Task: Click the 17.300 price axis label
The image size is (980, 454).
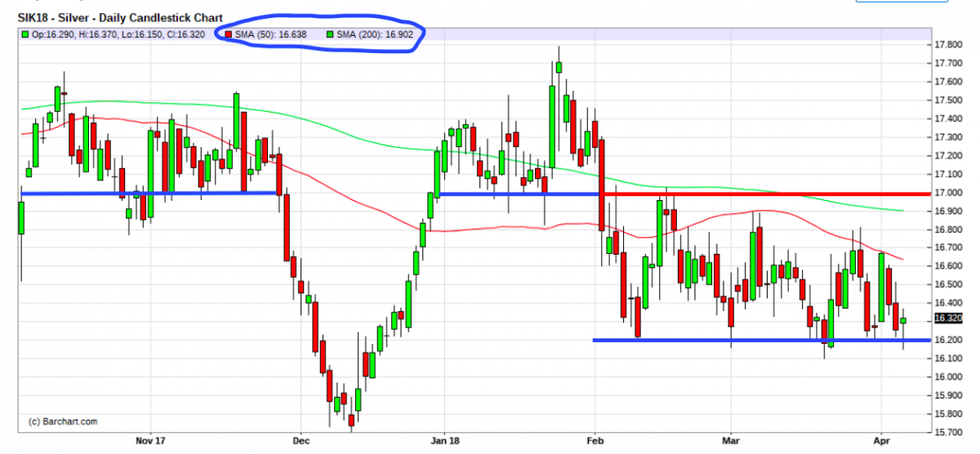Action: pos(947,137)
